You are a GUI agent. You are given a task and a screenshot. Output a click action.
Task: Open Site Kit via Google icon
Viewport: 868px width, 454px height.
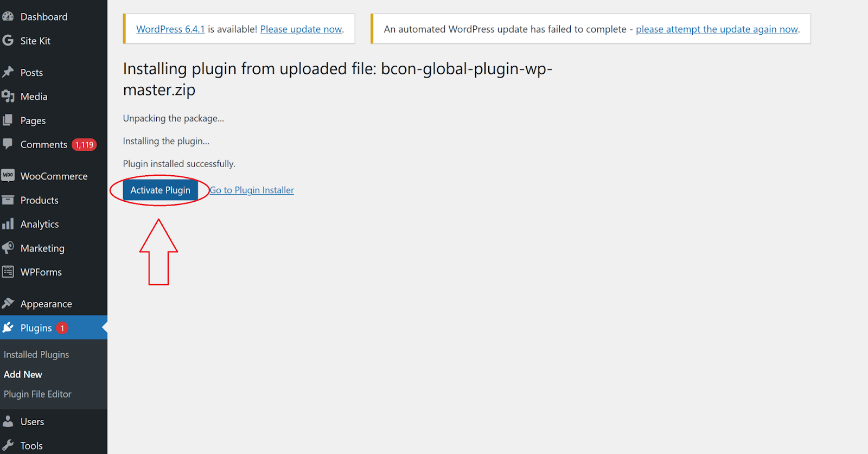[x=8, y=41]
